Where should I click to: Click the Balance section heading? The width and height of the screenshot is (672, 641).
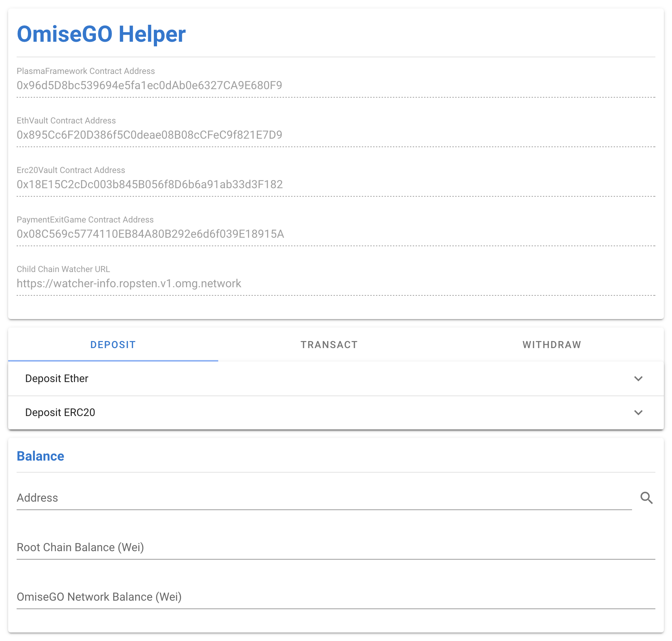41,456
